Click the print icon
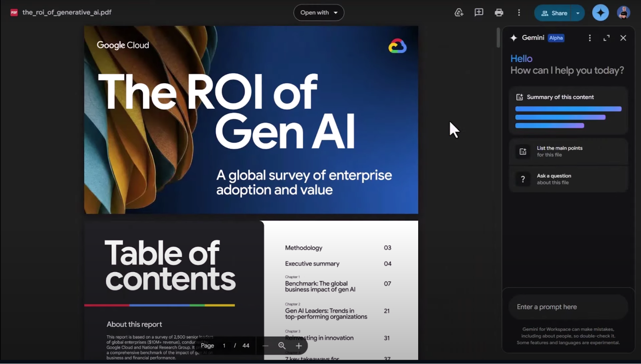Viewport: 641px width, 364px height. (x=499, y=12)
